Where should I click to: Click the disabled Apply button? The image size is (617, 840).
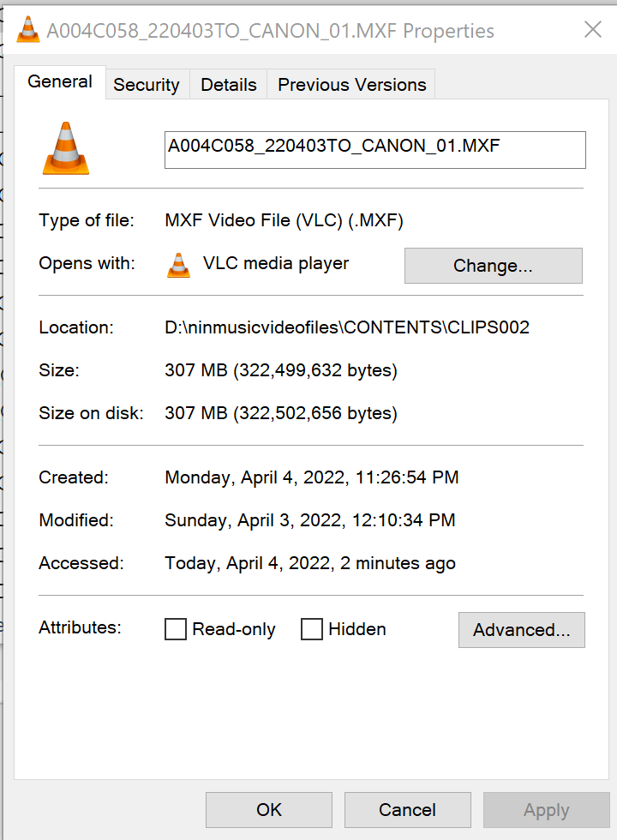[x=546, y=809]
